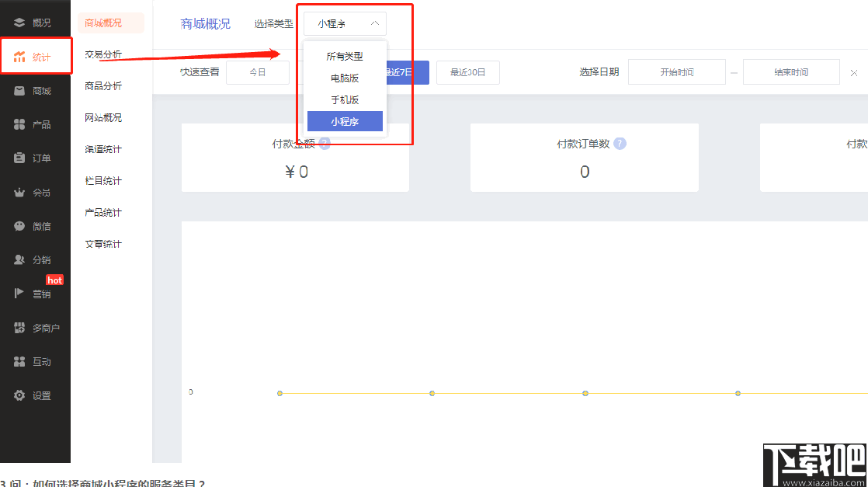Click the 产品 grid icon in sidebar
Screen dimensions: 868x487
click(x=19, y=124)
